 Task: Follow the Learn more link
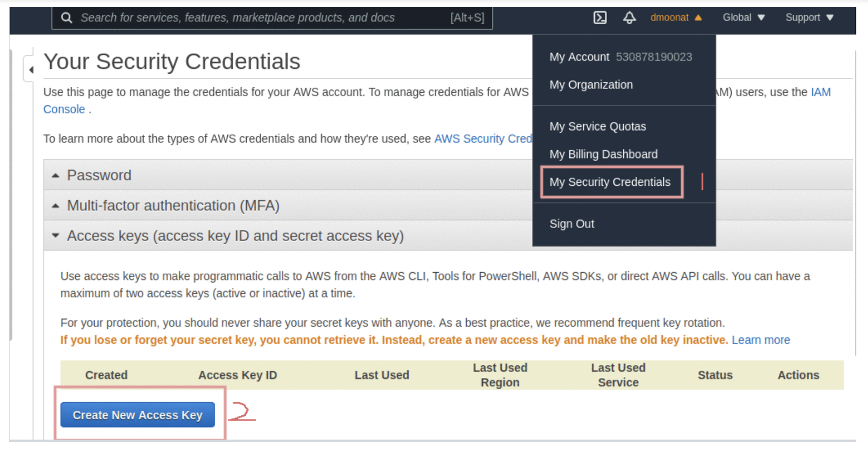(x=761, y=340)
